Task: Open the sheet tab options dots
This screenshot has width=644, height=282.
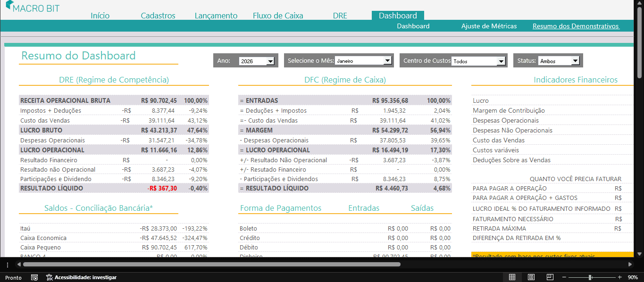Action: [7, 265]
